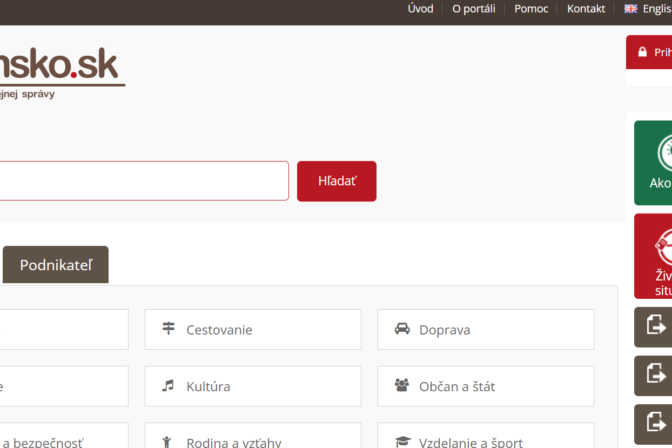This screenshot has height=448, width=672.
Task: Click the UK flag icon for English
Action: click(x=631, y=9)
